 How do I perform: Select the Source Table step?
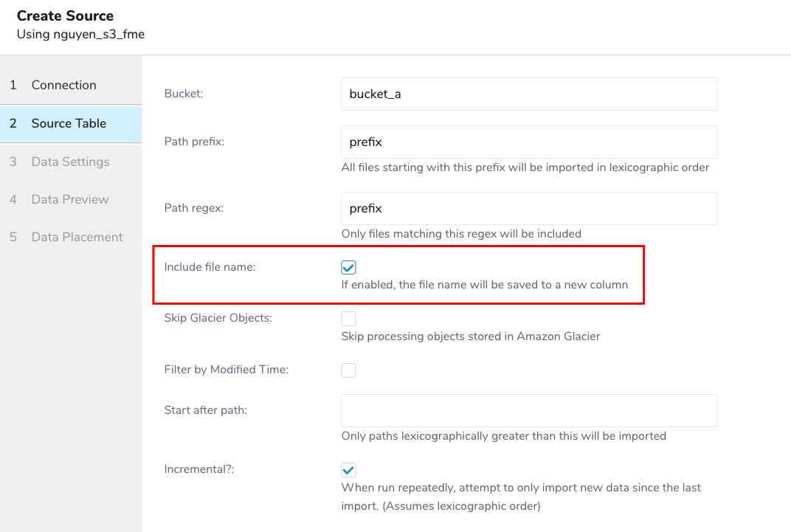click(69, 123)
